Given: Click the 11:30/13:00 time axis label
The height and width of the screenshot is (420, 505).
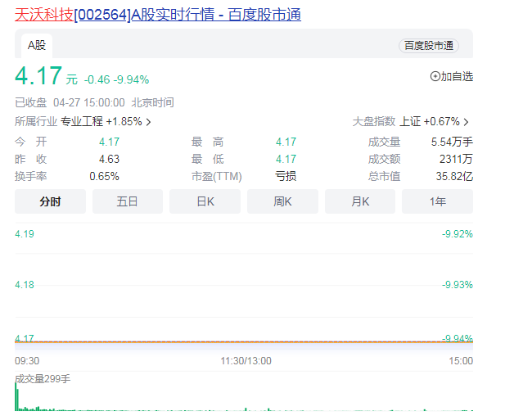Looking at the screenshot, I should point(244,360).
